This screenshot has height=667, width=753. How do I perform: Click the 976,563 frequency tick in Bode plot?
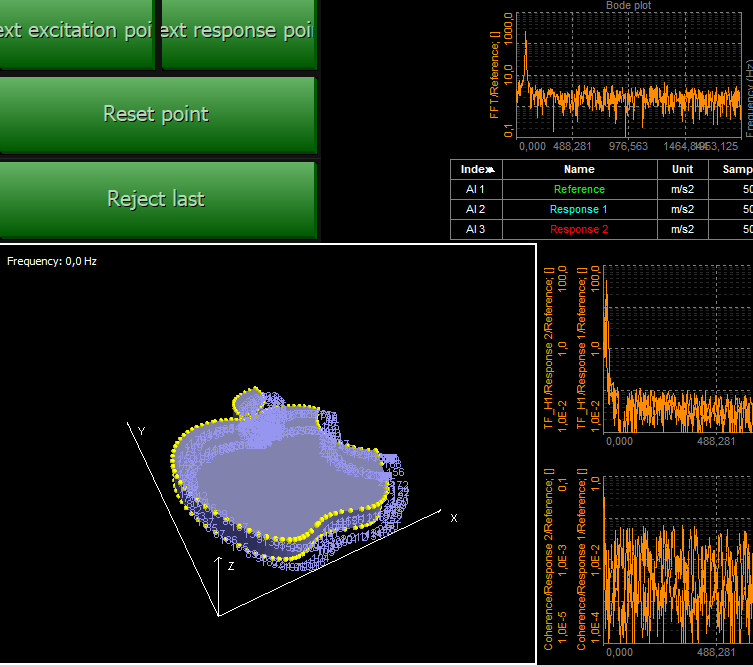[x=628, y=146]
